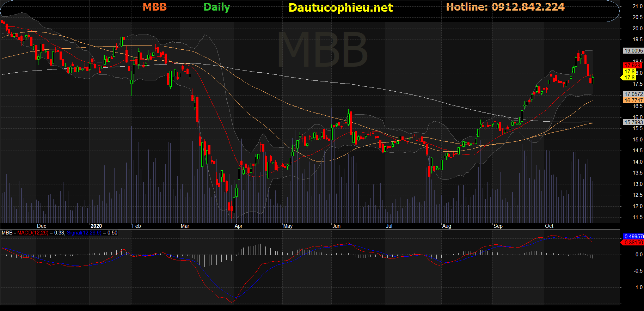644x311 pixels.
Task: Select the 0.0 label on MACD axis
Action: (x=639, y=255)
